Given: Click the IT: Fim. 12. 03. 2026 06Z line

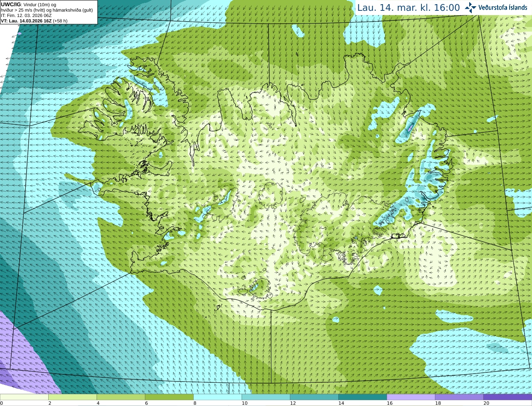Looking at the screenshot, I should point(26,15).
